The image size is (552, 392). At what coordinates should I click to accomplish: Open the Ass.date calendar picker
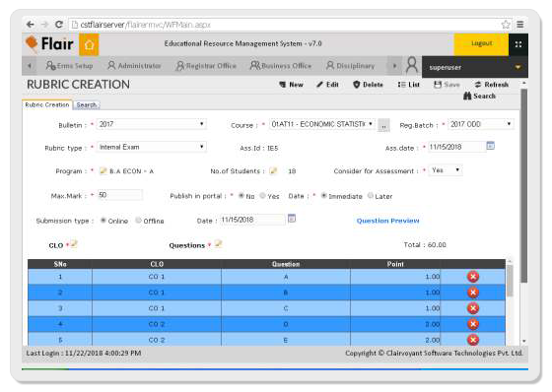491,146
